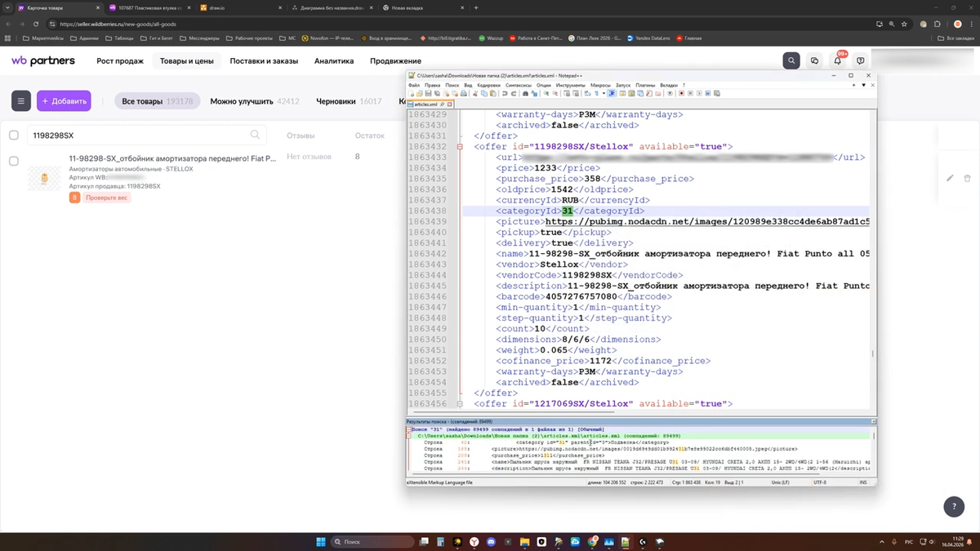Screen dimensions: 980x551
Task: Open the Плагины menu in Notepad++
Action: tap(645, 85)
